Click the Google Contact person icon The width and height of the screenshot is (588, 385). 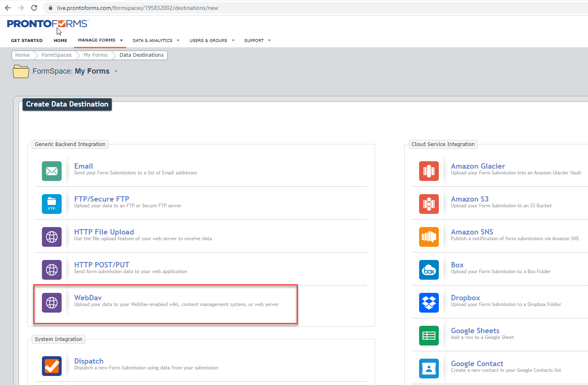(x=429, y=369)
